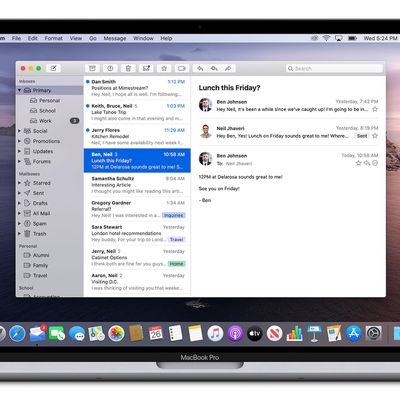
Task: Open the Message menu
Action: click(x=115, y=38)
